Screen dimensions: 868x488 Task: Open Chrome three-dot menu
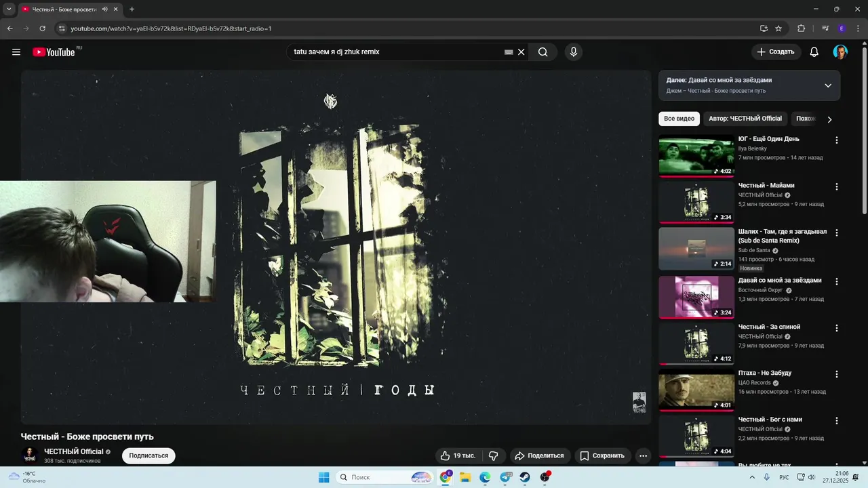(x=858, y=28)
